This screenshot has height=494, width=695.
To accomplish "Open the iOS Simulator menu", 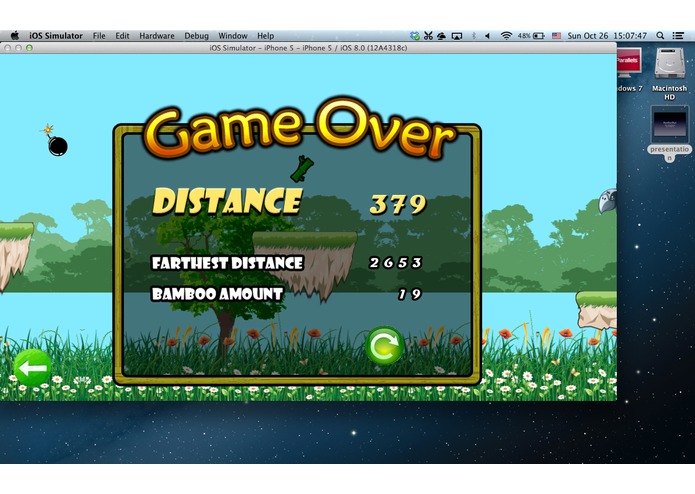I will (56, 36).
